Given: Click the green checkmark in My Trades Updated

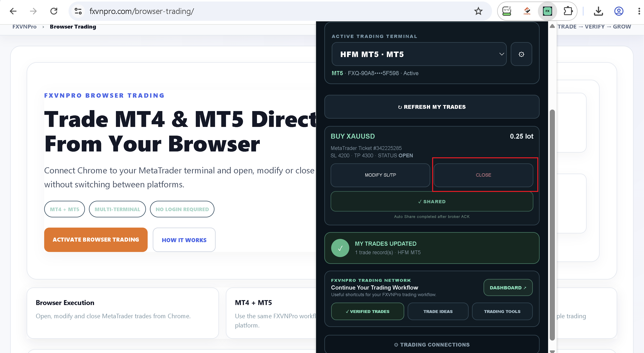Looking at the screenshot, I should point(340,248).
